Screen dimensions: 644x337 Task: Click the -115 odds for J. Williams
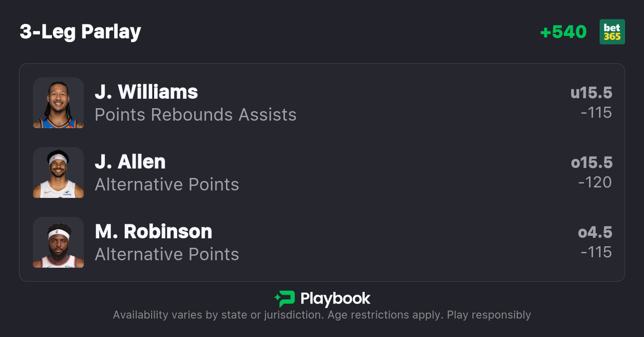click(x=596, y=113)
